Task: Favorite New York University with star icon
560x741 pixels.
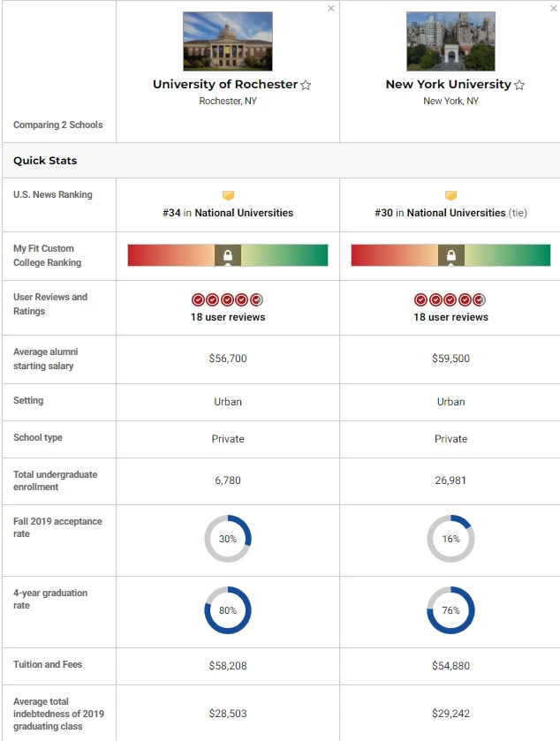Action: click(x=519, y=85)
